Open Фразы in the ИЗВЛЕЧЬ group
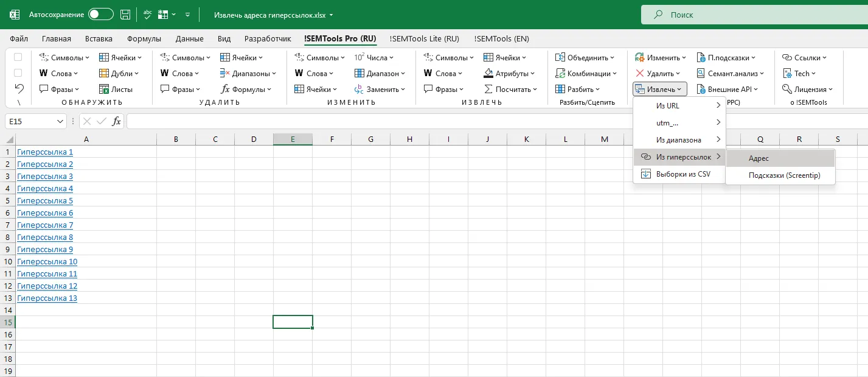Viewport: 868px width, 377px height. point(443,89)
